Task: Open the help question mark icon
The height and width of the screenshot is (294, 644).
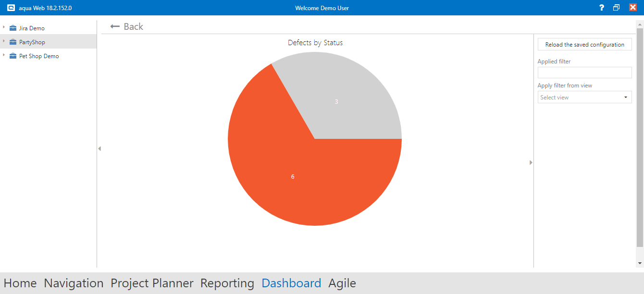Action: 601,8
